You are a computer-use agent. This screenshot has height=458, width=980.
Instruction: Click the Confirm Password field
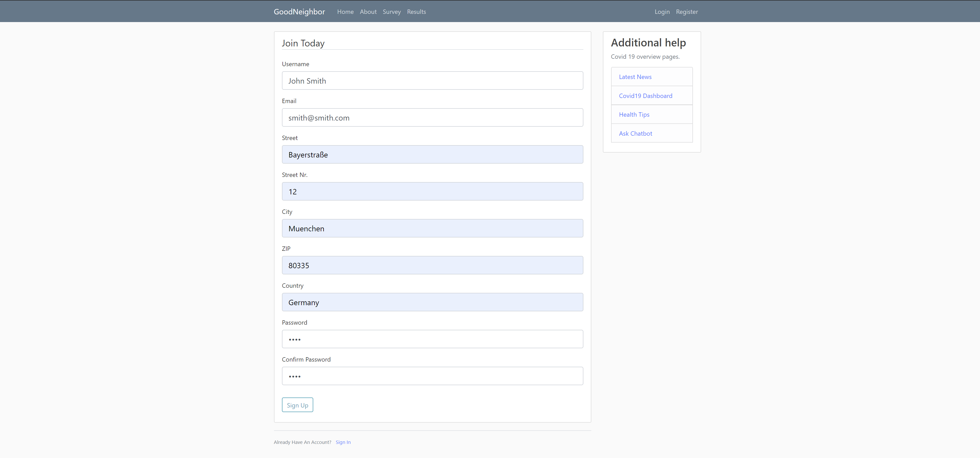(432, 376)
